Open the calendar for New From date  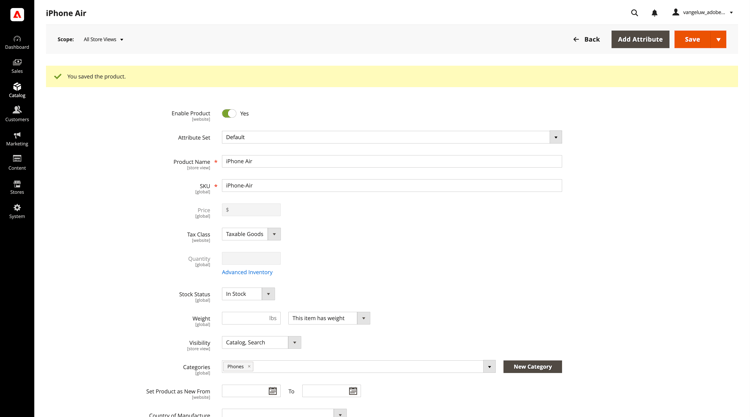click(x=273, y=391)
